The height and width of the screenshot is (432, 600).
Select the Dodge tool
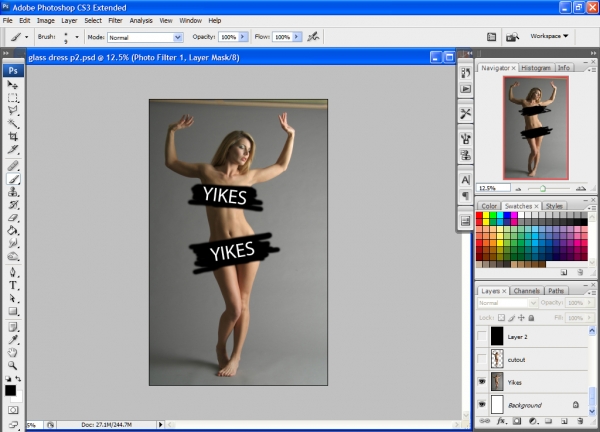click(13, 256)
